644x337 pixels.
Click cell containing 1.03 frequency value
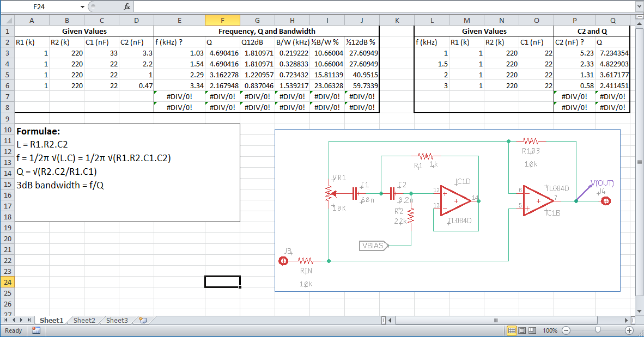(x=179, y=53)
